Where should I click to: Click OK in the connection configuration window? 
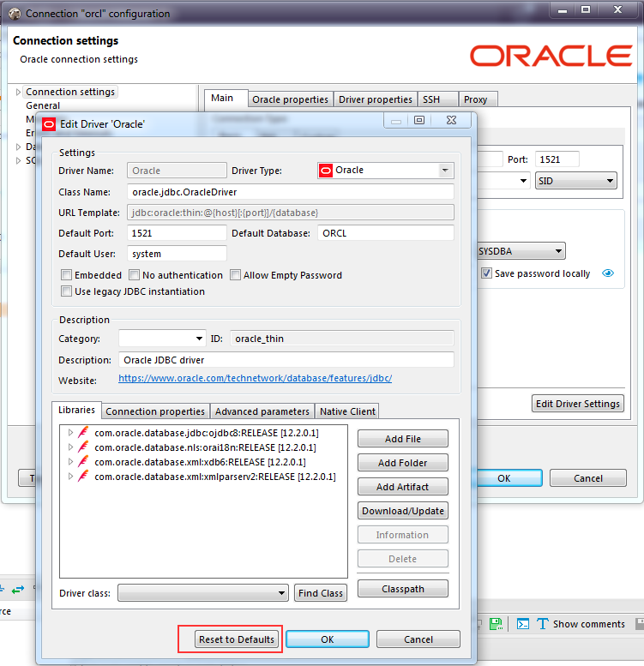[509, 478]
